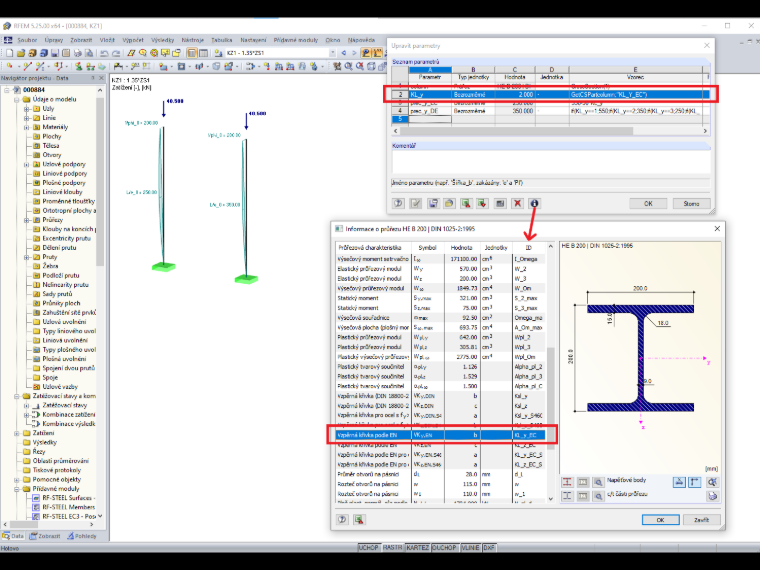Open the Přídavné moduly menu
Viewport: 760px width, 570px height.
pyautogui.click(x=296, y=40)
